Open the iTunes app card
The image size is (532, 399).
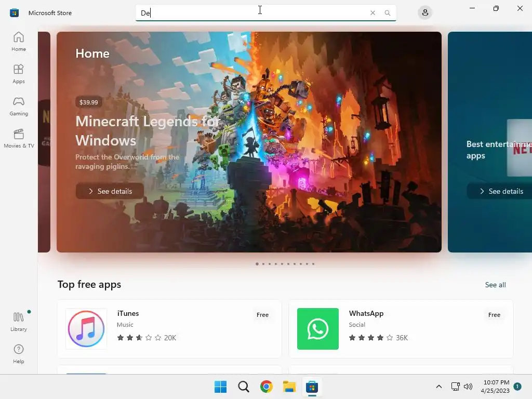169,329
